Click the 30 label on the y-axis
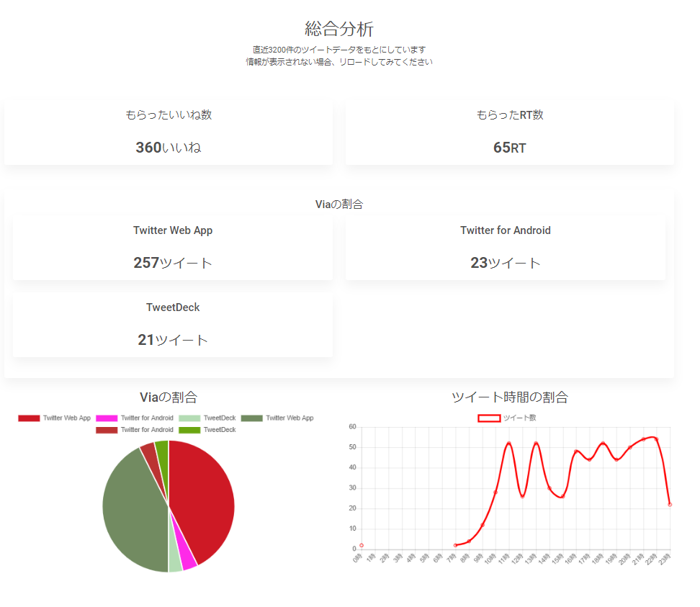Viewport: 700px width, 607px height. (x=353, y=487)
